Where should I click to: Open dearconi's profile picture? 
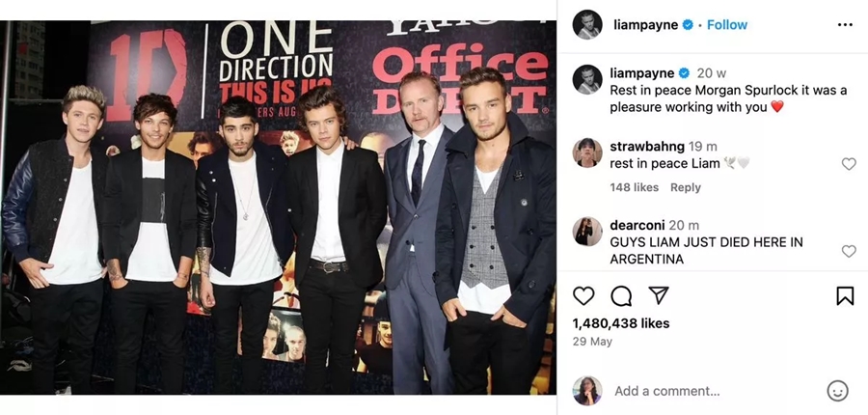[x=587, y=232]
